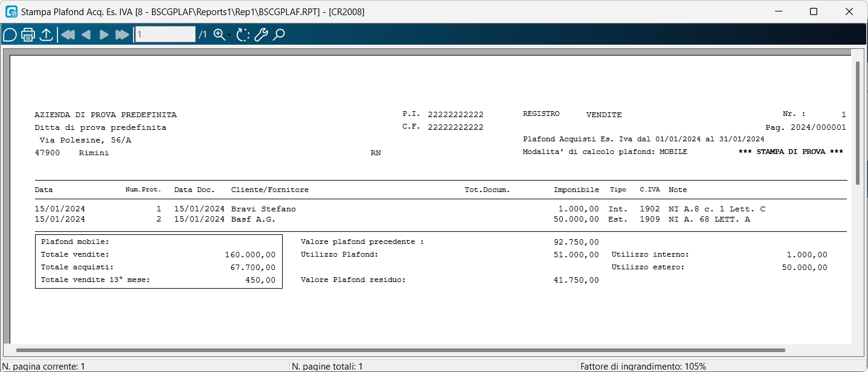Open the settings wrench icon
The image size is (868, 372).
261,34
